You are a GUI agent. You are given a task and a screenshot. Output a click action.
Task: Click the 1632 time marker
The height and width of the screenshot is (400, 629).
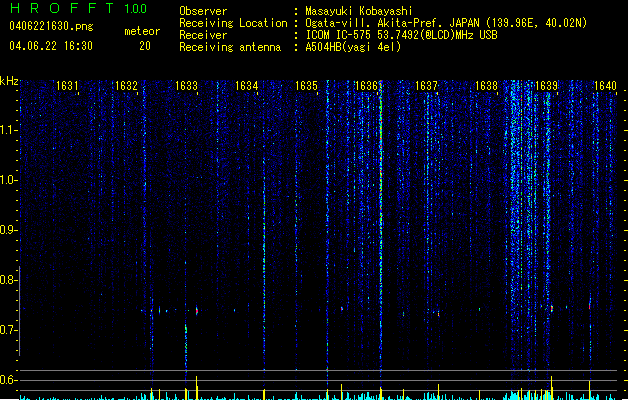(x=126, y=86)
